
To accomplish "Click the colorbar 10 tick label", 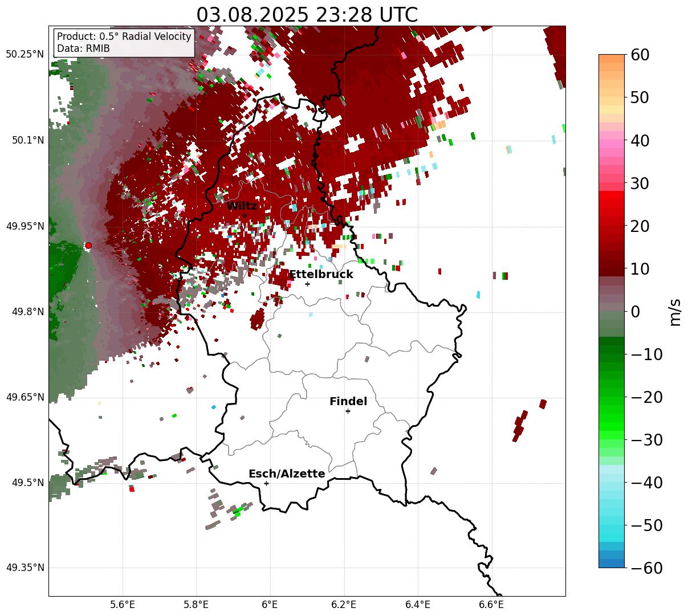I will tap(640, 268).
